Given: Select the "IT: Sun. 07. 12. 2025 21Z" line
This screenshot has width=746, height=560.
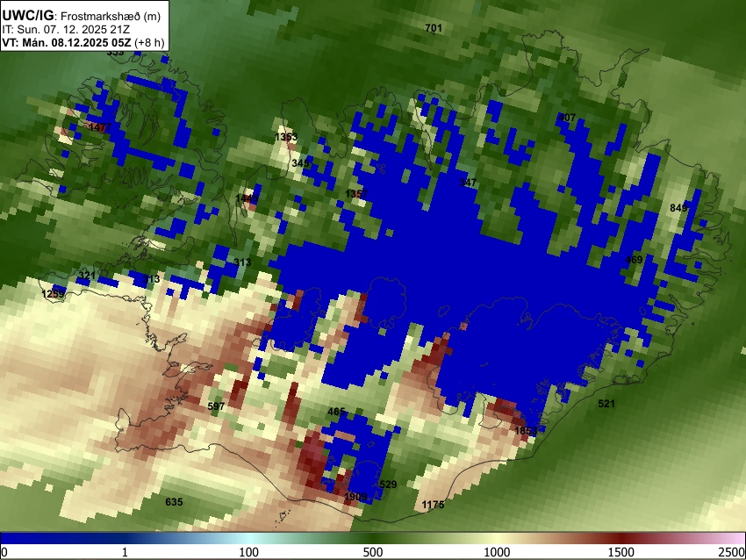Looking at the screenshot, I should click(66, 29).
